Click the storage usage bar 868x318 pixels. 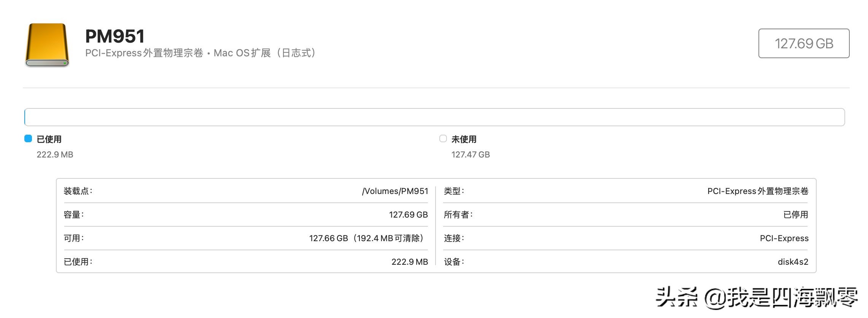point(434,117)
